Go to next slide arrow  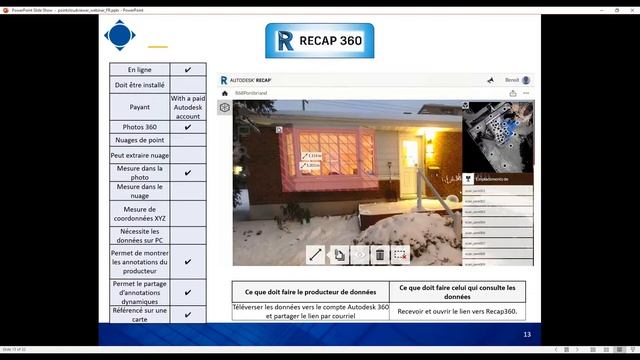(x=577, y=350)
